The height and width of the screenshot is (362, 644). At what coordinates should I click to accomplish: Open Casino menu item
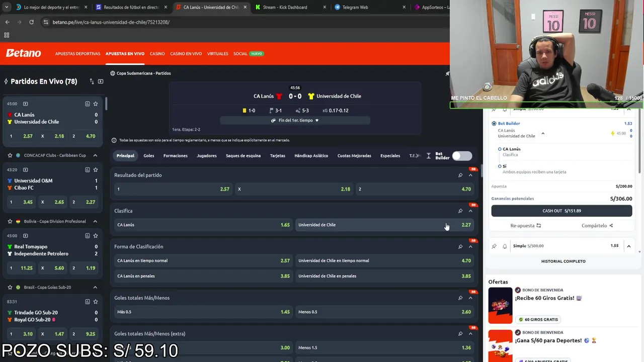pyautogui.click(x=157, y=54)
